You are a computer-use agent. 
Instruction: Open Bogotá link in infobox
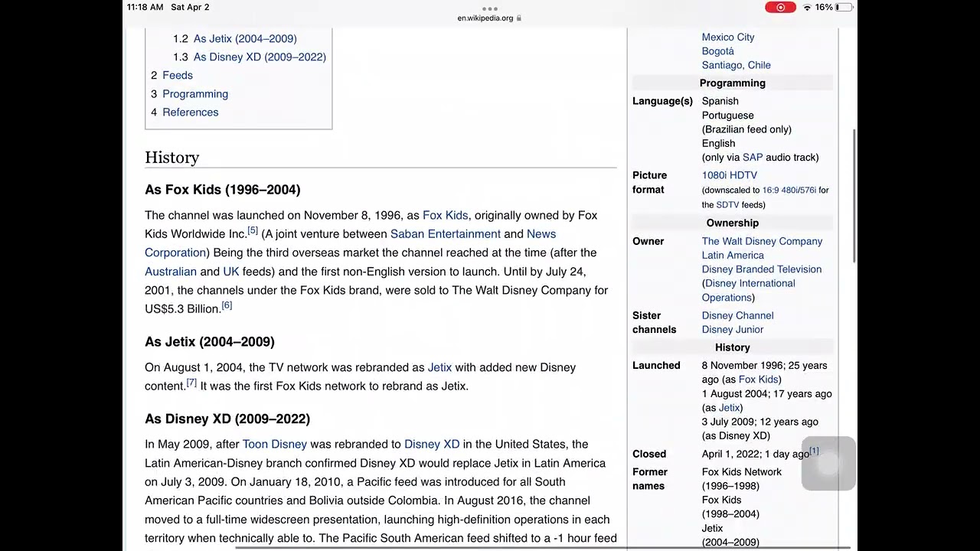(x=718, y=51)
